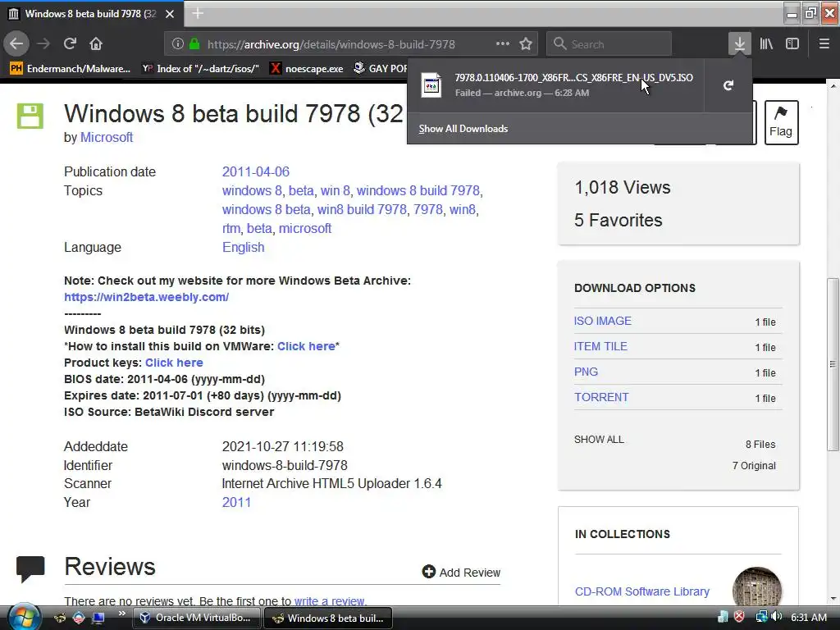Viewport: 840px width, 630px height.
Task: Open noescape.exe bookmark
Action: point(307,68)
